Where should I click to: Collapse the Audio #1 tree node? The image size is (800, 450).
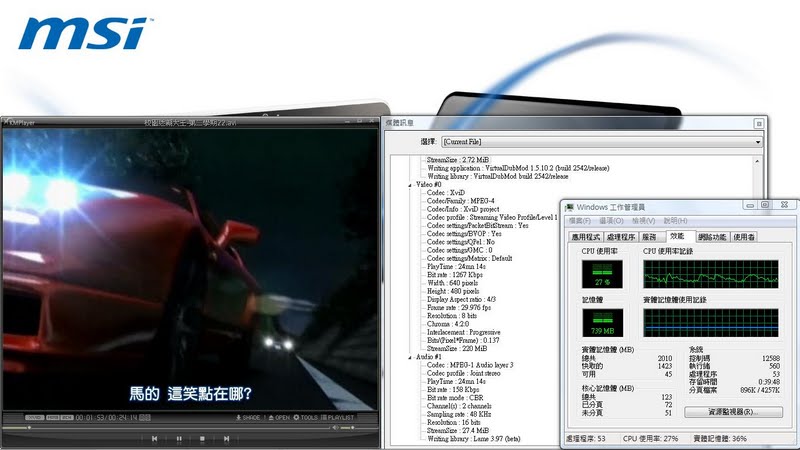410,357
